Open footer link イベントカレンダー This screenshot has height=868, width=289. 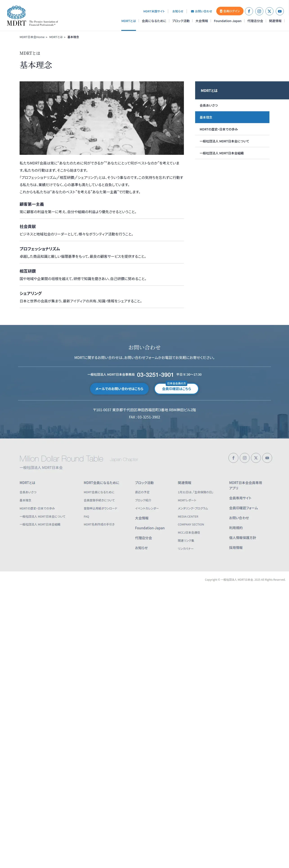pyautogui.click(x=147, y=508)
